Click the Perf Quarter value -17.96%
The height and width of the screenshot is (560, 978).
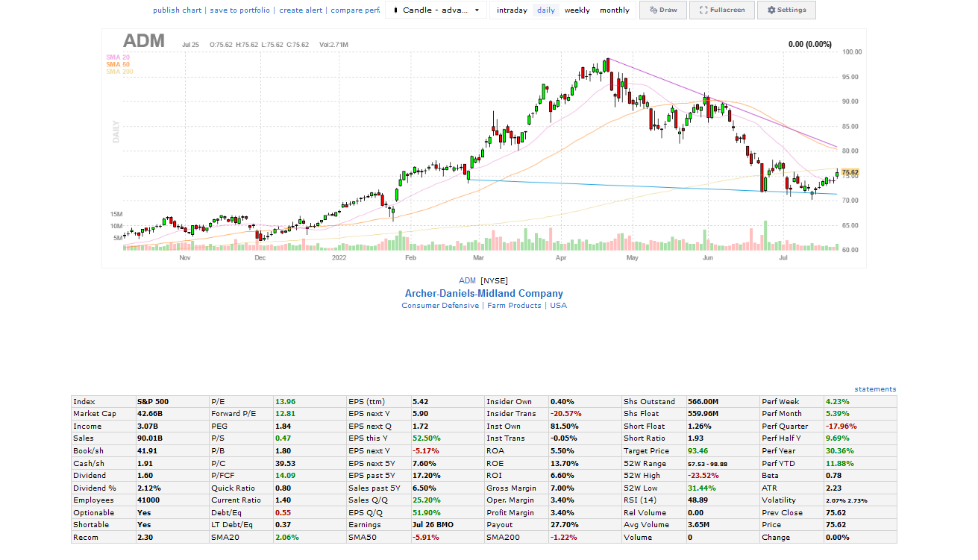point(841,427)
